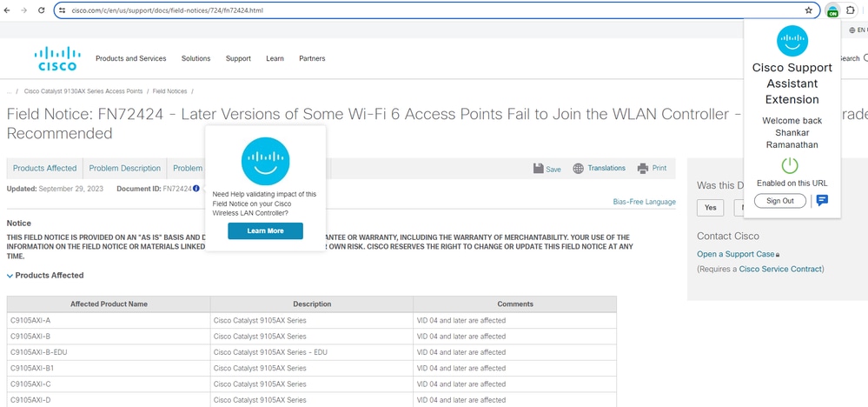View site information icon in address bar

pos(62,10)
